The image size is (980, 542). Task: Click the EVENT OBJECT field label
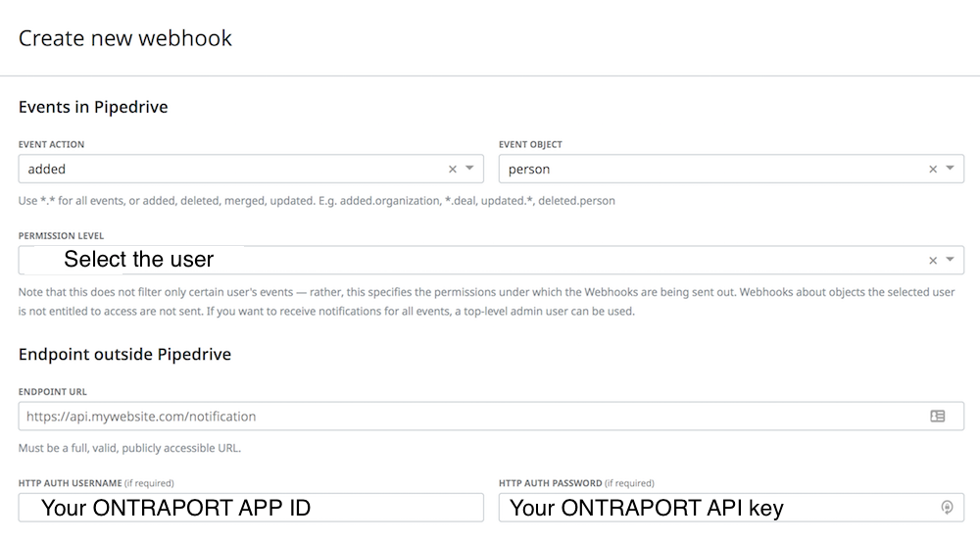point(530,144)
